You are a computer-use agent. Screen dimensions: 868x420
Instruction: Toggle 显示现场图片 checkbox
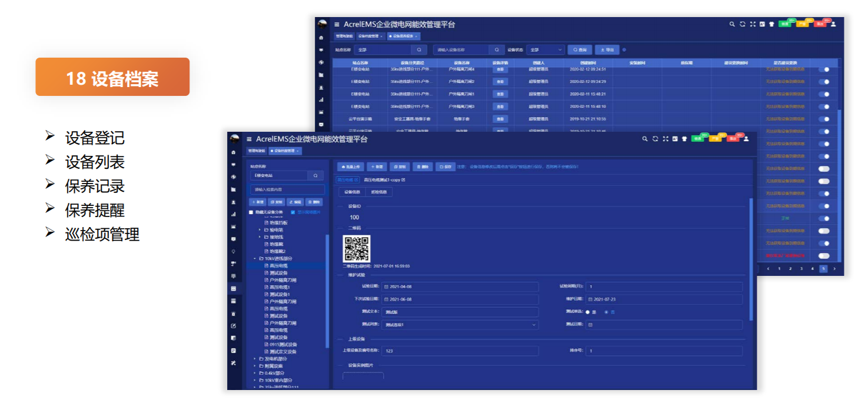[x=293, y=212]
